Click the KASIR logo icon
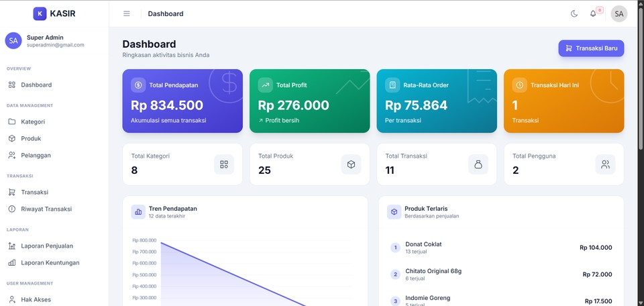644x306 pixels. coord(40,13)
